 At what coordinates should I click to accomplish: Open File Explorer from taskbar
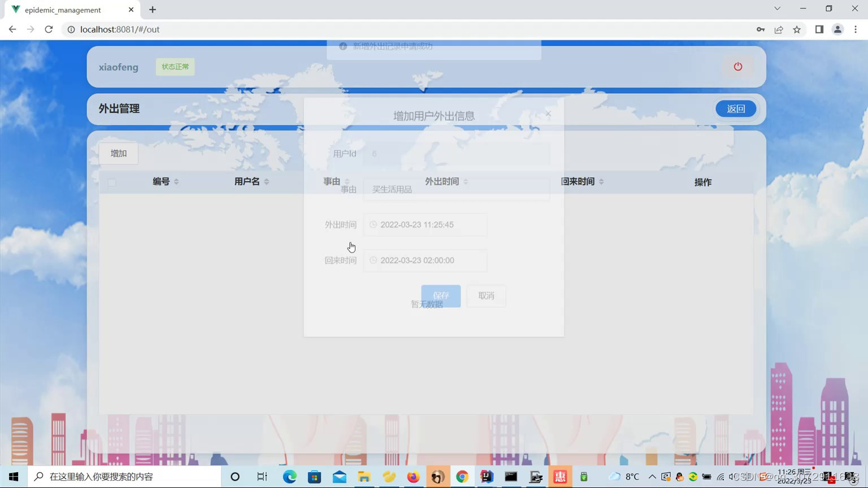(x=364, y=477)
